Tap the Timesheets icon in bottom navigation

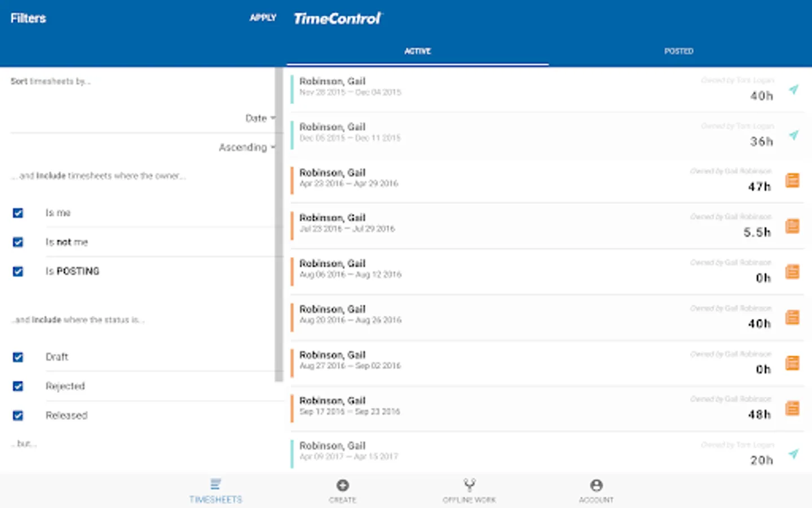(215, 484)
